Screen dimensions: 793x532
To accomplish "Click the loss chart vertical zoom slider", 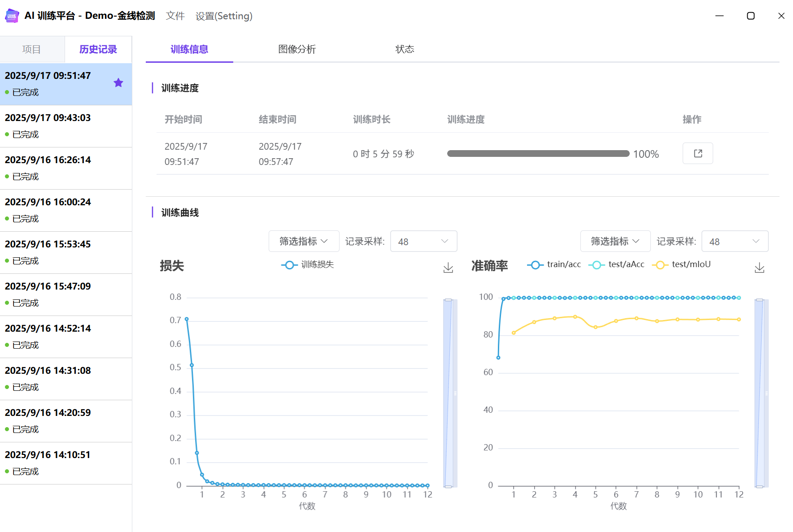I will tap(448, 393).
